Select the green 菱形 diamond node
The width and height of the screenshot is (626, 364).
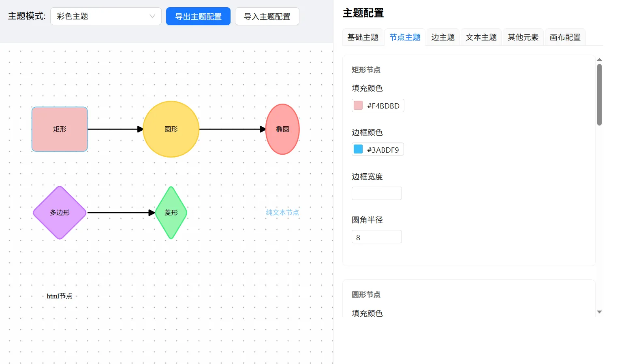click(x=171, y=213)
